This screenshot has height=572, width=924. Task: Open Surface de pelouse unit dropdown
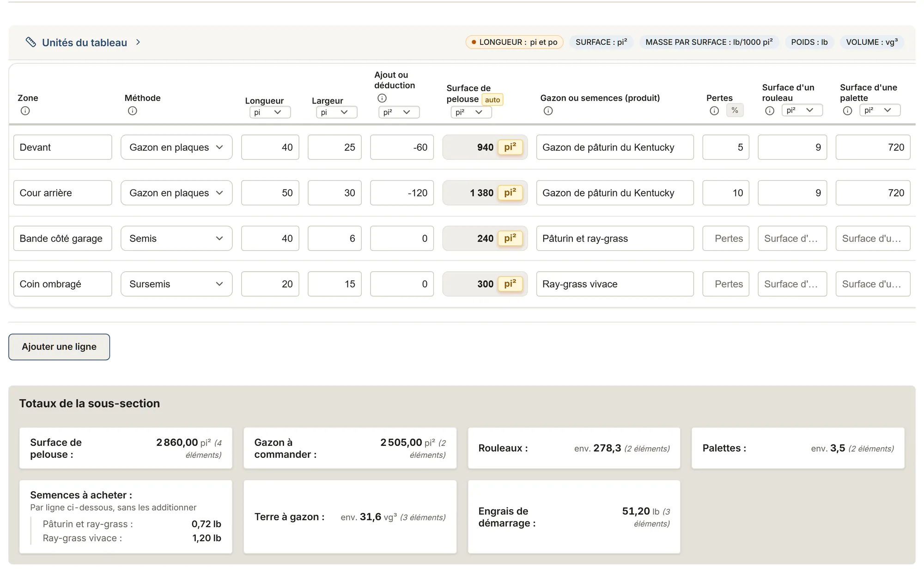click(471, 112)
